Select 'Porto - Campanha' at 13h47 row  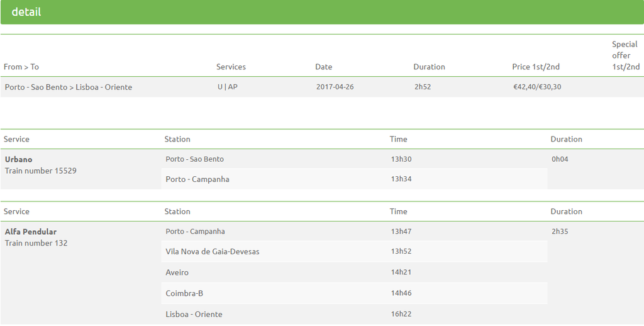point(195,232)
